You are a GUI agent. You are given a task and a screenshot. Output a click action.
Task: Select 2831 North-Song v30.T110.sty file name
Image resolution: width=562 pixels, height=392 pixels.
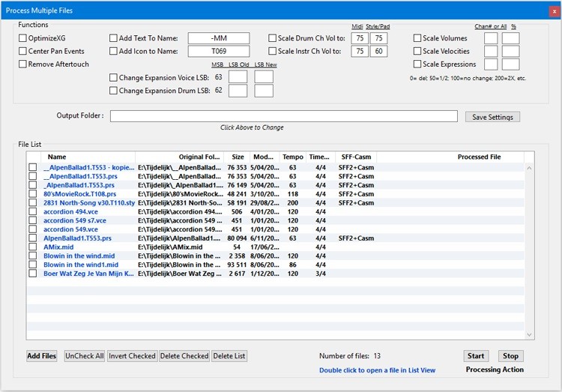[89, 202]
